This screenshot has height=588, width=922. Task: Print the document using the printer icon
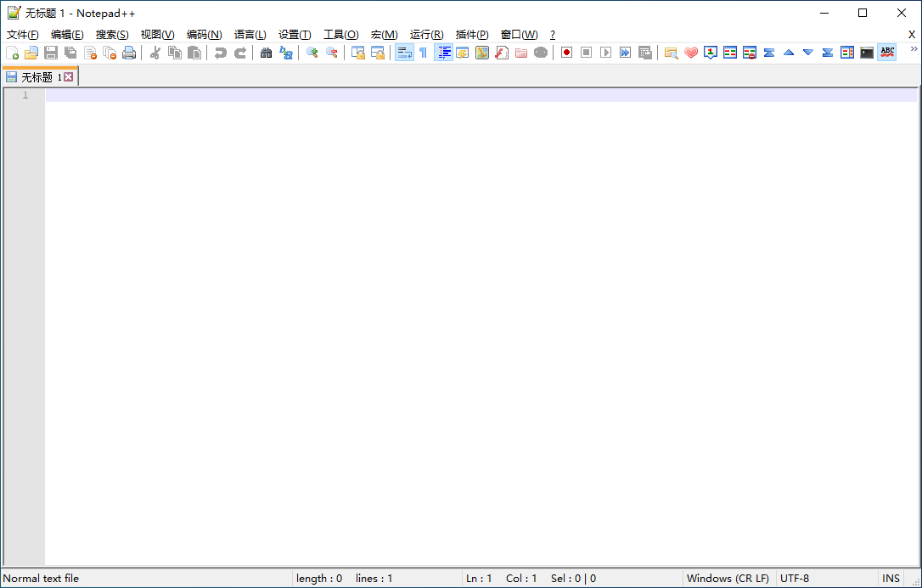[x=129, y=52]
